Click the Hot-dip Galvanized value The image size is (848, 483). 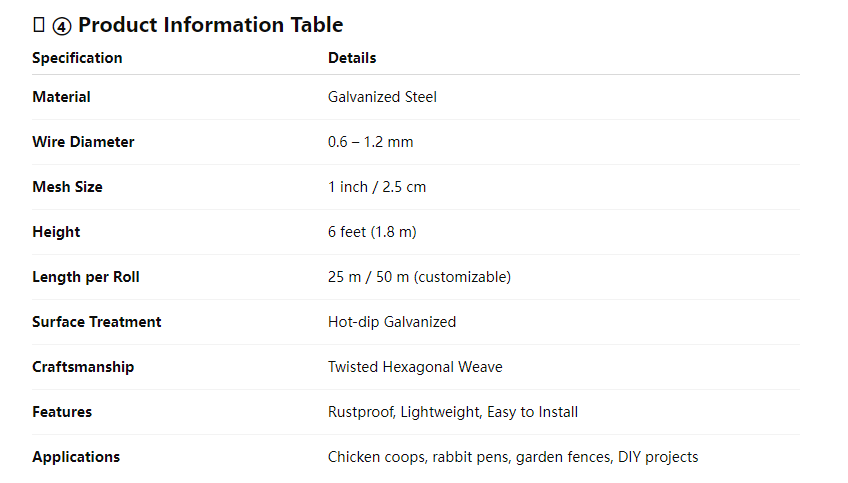(392, 322)
